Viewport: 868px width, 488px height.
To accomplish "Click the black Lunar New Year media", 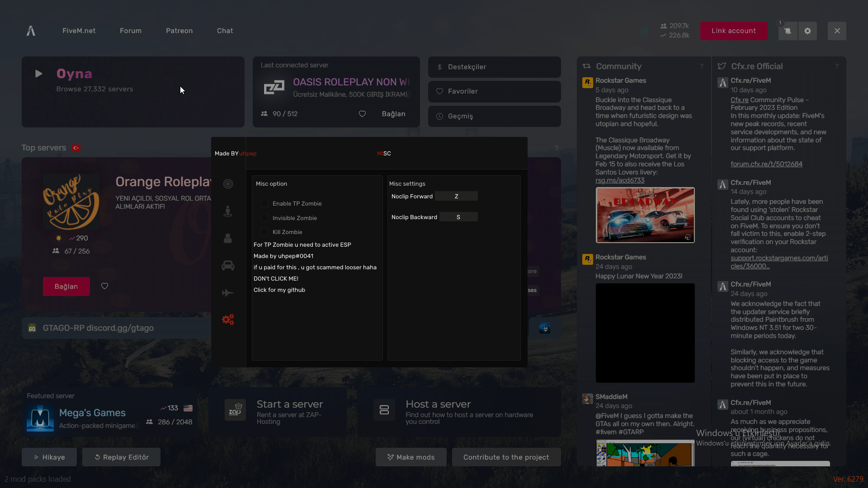I will [x=645, y=333].
